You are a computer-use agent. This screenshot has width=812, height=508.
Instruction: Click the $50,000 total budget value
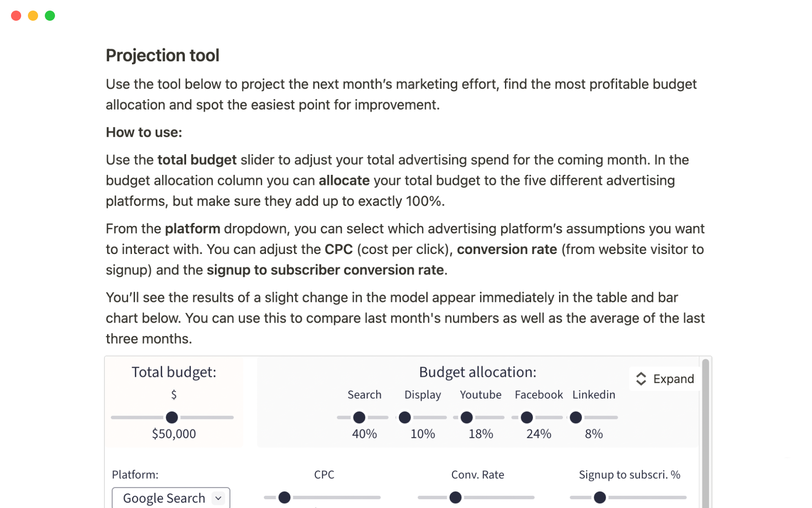pos(174,434)
